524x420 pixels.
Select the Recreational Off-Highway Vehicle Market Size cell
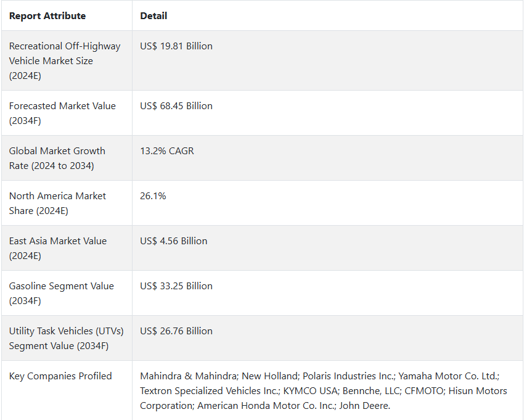[x=65, y=60]
